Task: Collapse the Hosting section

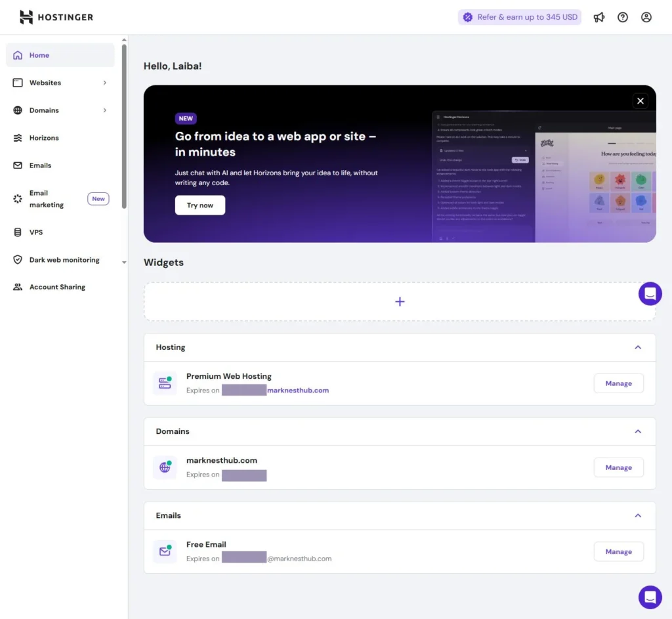Action: (x=638, y=347)
